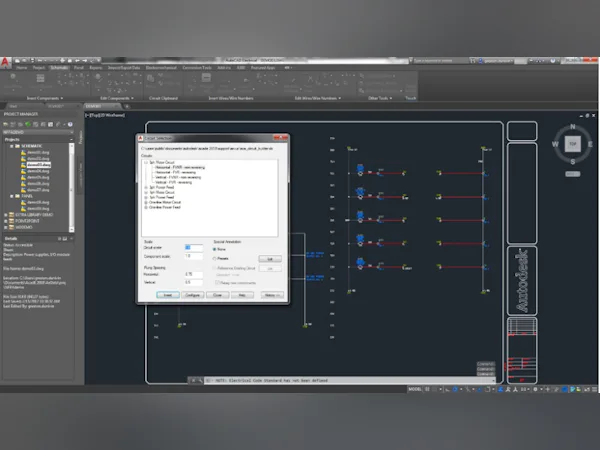Expand the WDDEMO project
600x450 pixels.
5,227
